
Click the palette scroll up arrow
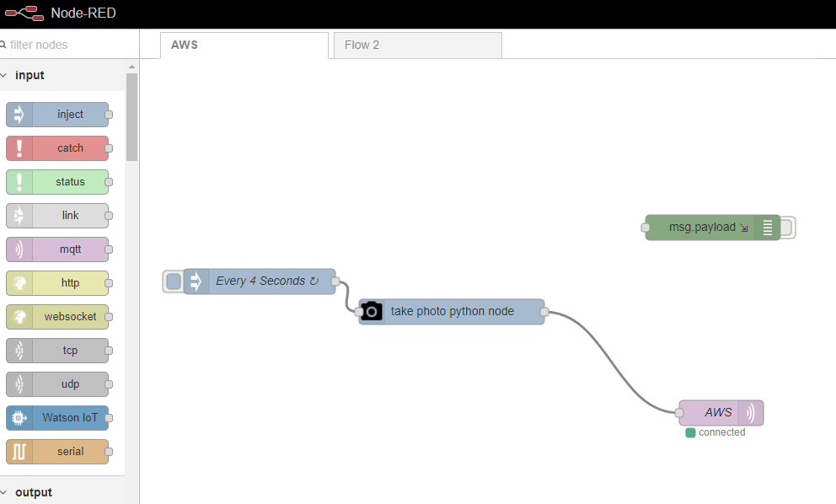(131, 67)
